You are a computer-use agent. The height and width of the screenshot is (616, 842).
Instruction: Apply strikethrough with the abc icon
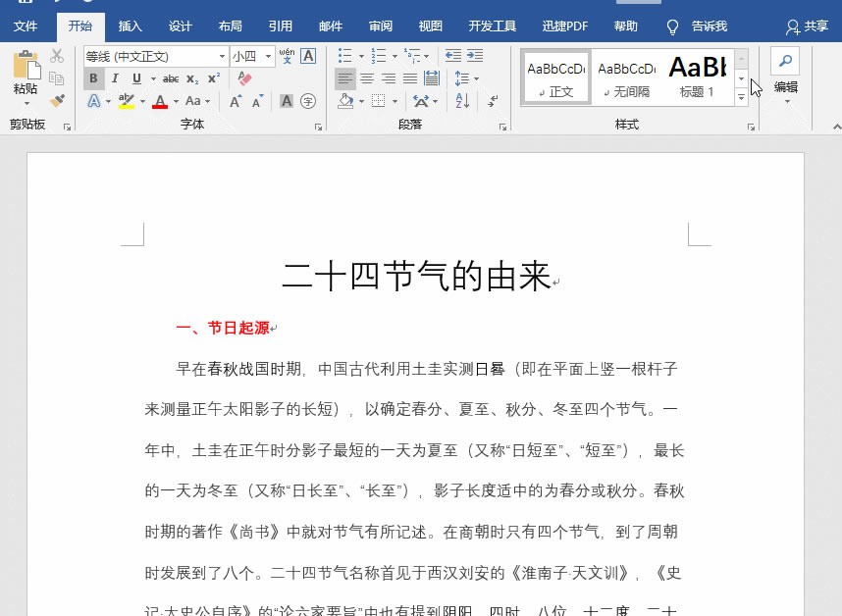170,78
